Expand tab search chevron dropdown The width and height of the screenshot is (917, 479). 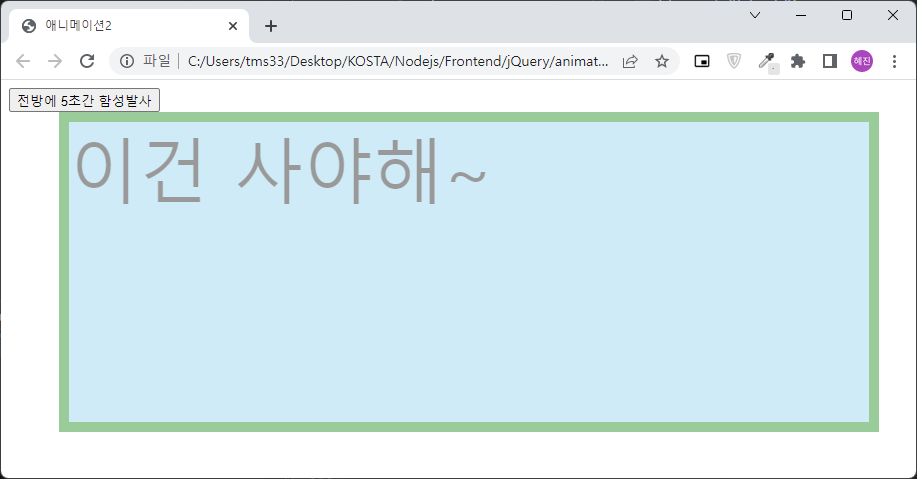[755, 15]
